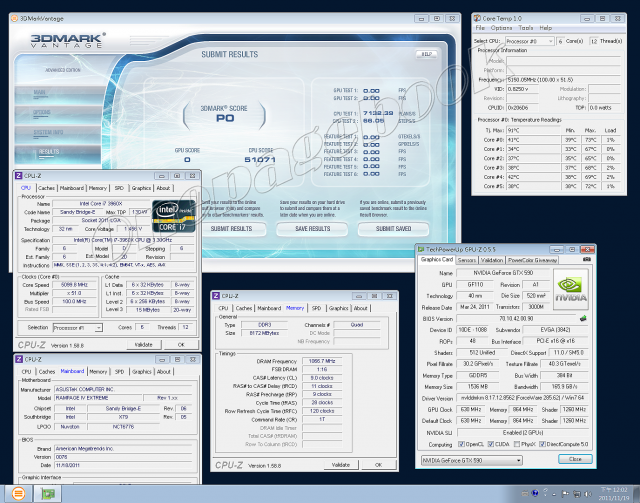The height and width of the screenshot is (503, 640).
Task: Open the GPU-Z graphics card taskbar icon
Action: [47, 494]
